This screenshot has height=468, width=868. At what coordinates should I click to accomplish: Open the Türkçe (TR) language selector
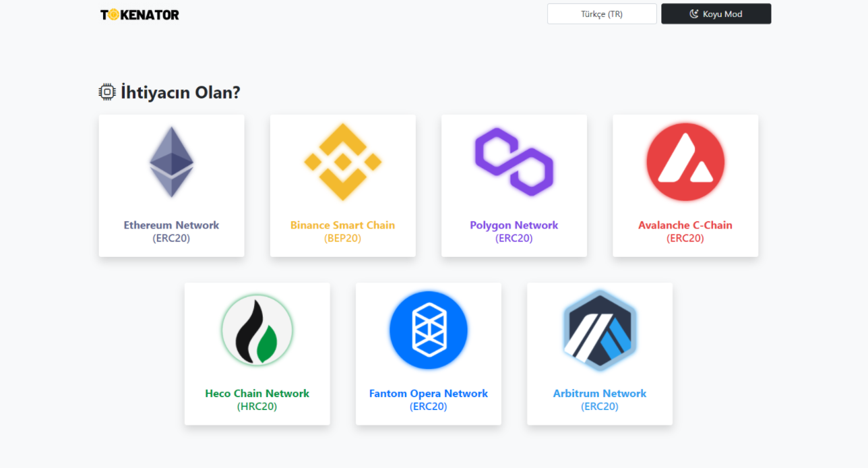(x=602, y=14)
